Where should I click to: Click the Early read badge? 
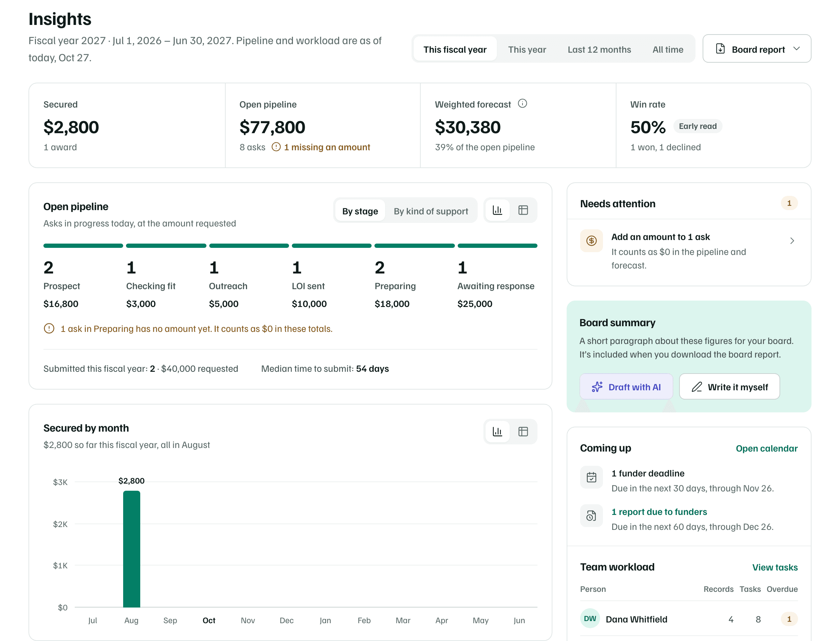(697, 126)
